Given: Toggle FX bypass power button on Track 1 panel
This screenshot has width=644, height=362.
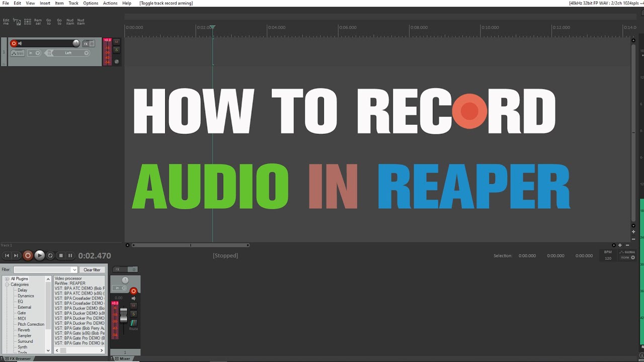Looking at the screenshot, I should click(x=92, y=44).
